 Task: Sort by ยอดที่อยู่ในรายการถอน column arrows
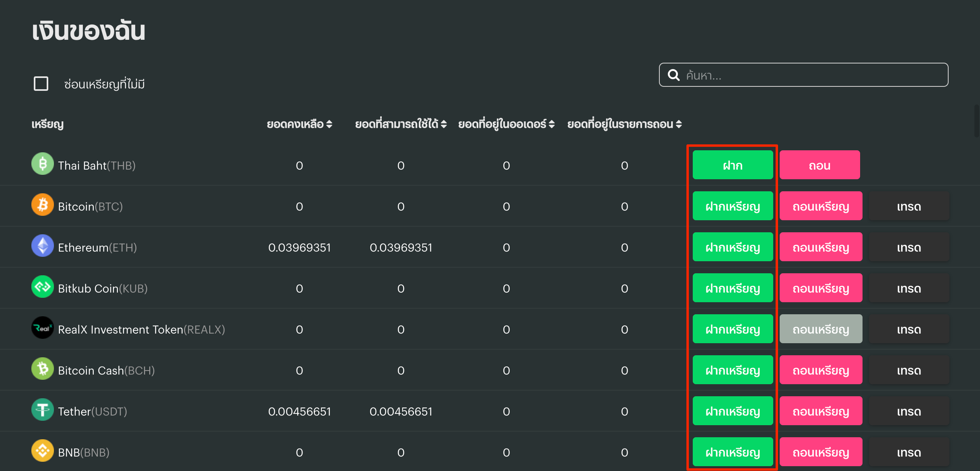tap(679, 124)
